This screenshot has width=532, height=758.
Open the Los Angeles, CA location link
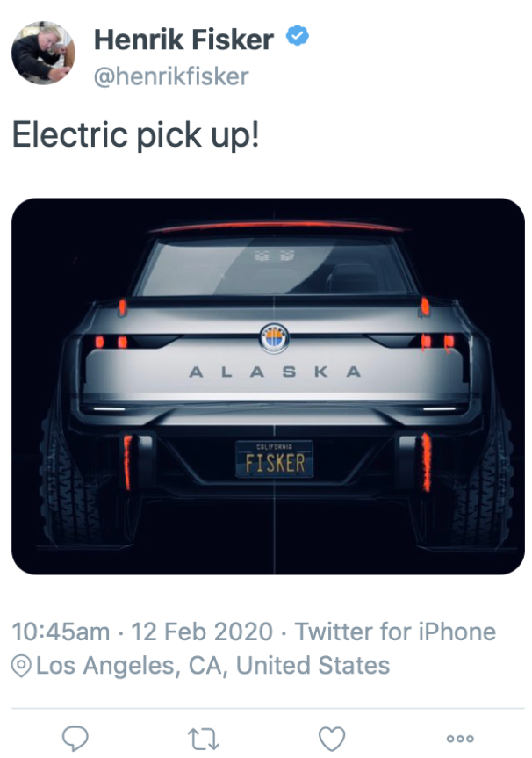coord(212,665)
